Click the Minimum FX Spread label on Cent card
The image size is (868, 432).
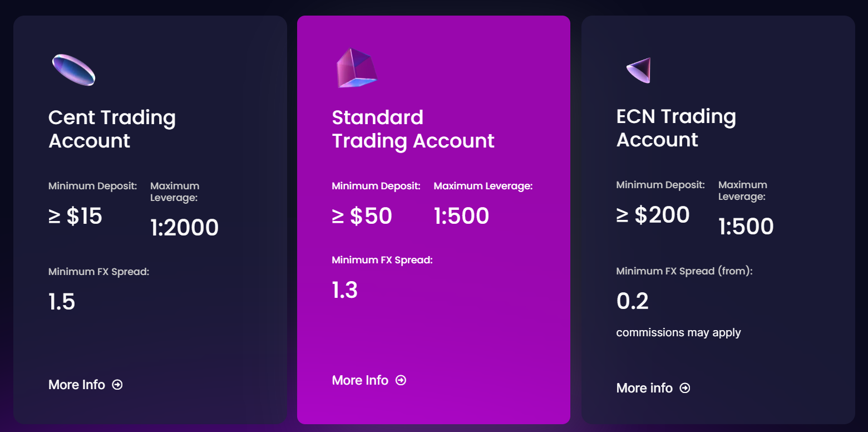tap(98, 272)
